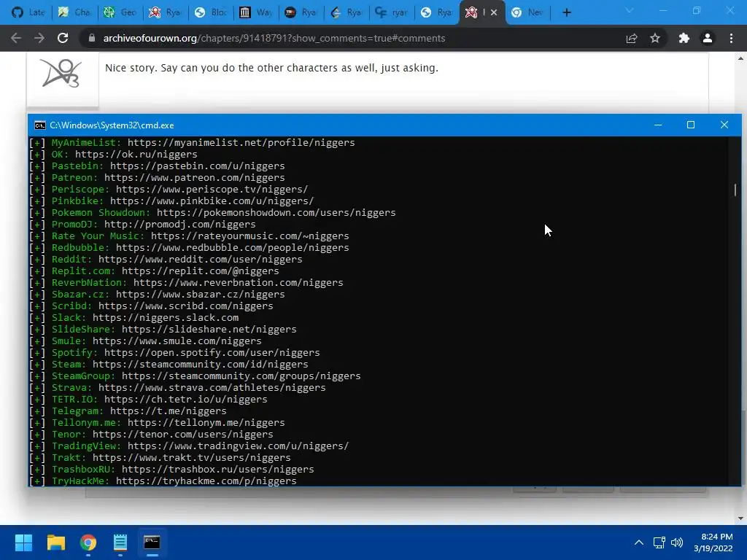Click the 'TryHackMe:' result line
The height and width of the screenshot is (560, 747).
pyautogui.click(x=163, y=481)
